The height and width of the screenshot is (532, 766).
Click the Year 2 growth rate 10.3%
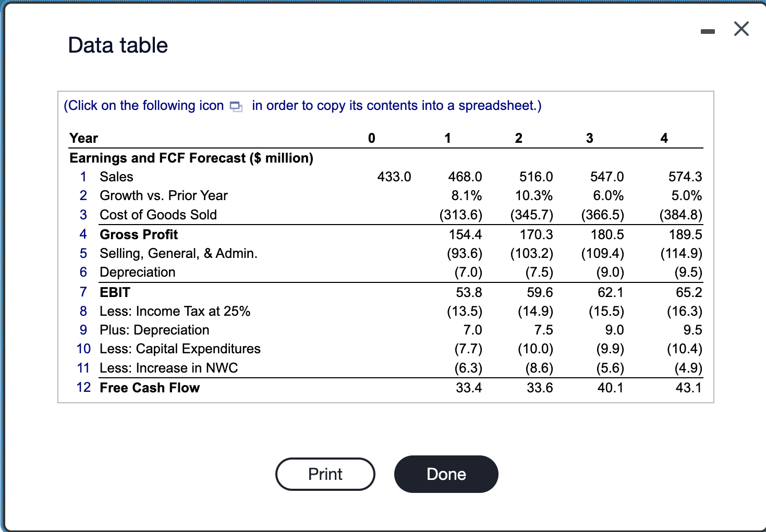pyautogui.click(x=534, y=195)
